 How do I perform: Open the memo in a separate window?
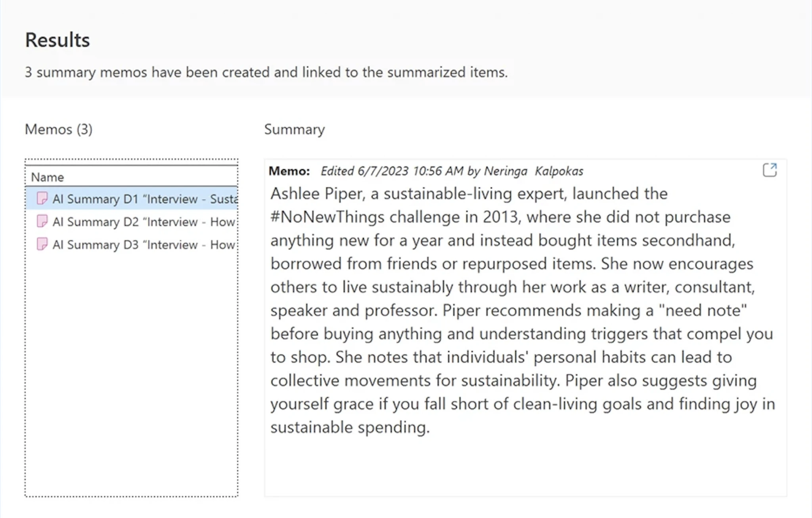[x=770, y=170]
